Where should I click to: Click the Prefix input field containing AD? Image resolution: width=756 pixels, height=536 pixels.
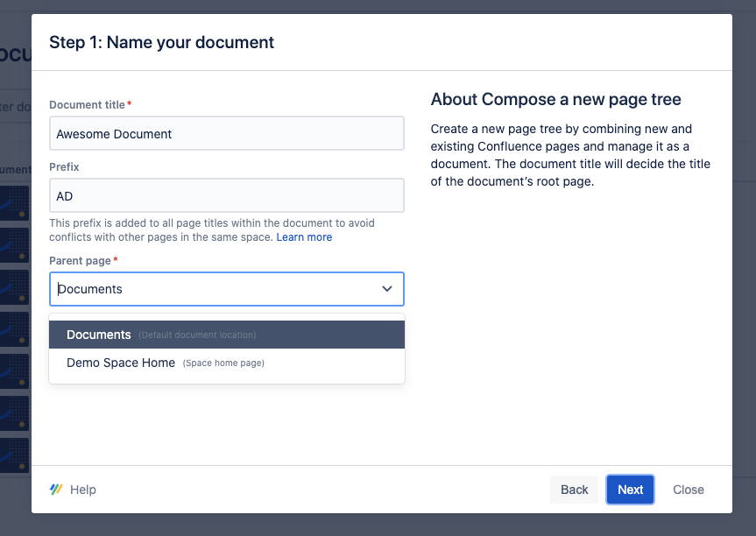point(226,196)
